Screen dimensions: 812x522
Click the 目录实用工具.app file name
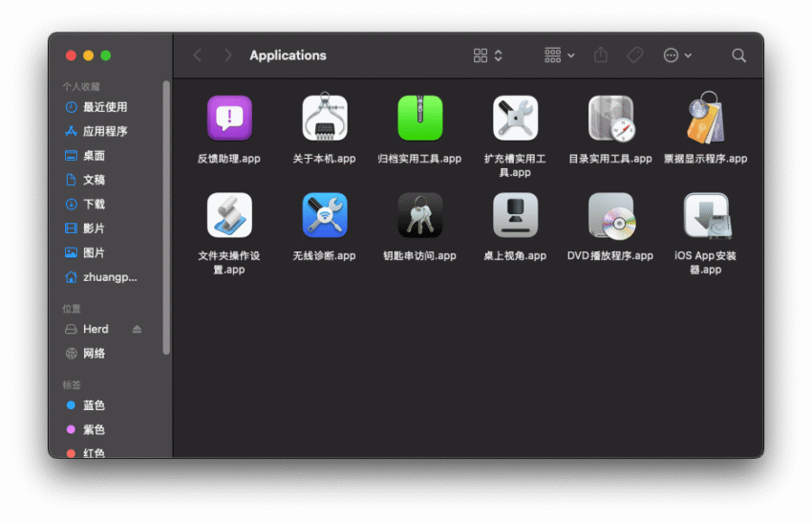[x=610, y=159]
